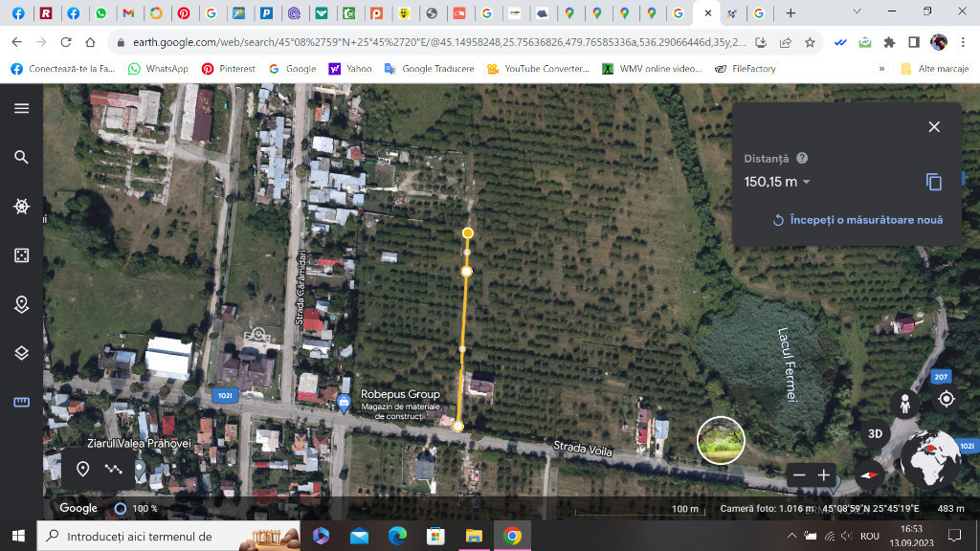Viewport: 980px width, 551px height.
Task: Zoom in with the plus button
Action: tap(823, 475)
